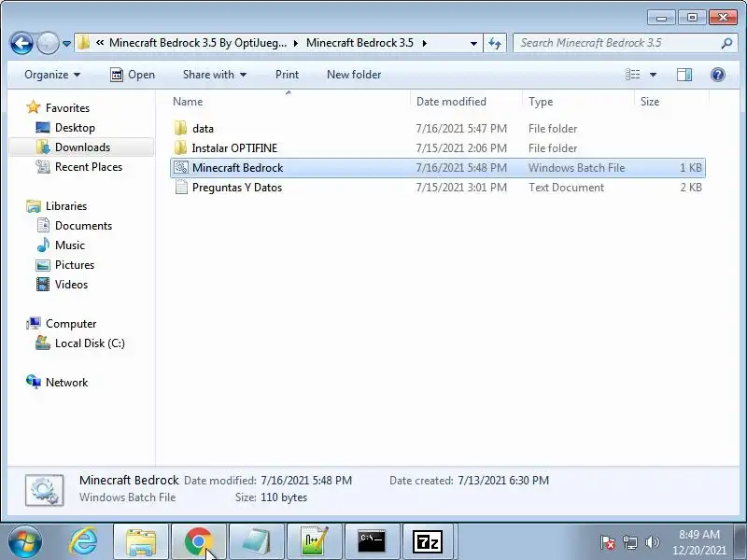
Task: Change your view with the view icon
Action: click(x=633, y=75)
